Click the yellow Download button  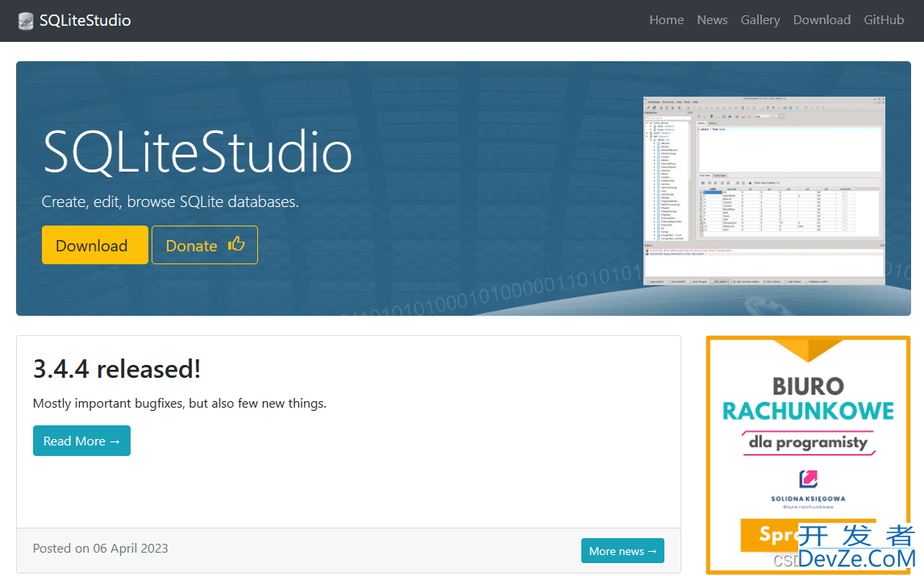coord(95,245)
